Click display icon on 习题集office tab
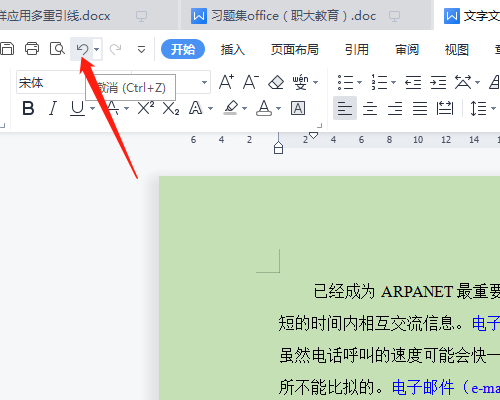This screenshot has height=400, width=500. tap(394, 16)
